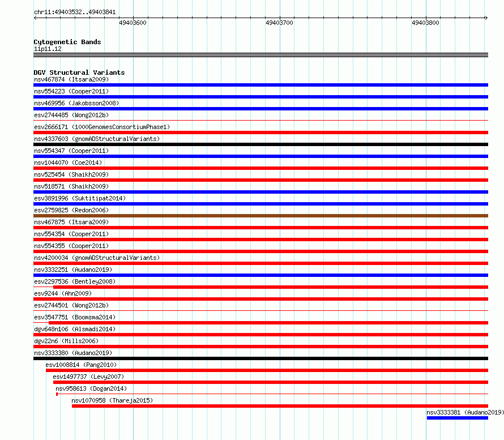Open the esv3547751 (Boomsma2014) label

[75, 317]
